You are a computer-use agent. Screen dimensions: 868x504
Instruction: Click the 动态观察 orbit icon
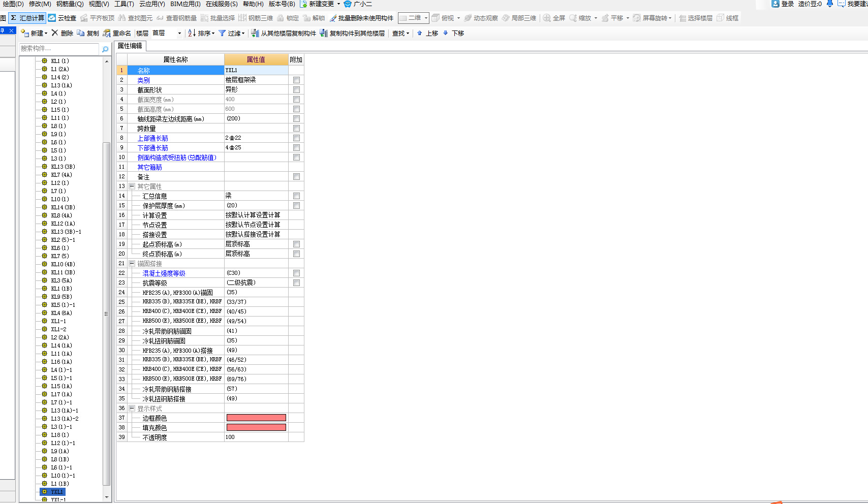(468, 18)
